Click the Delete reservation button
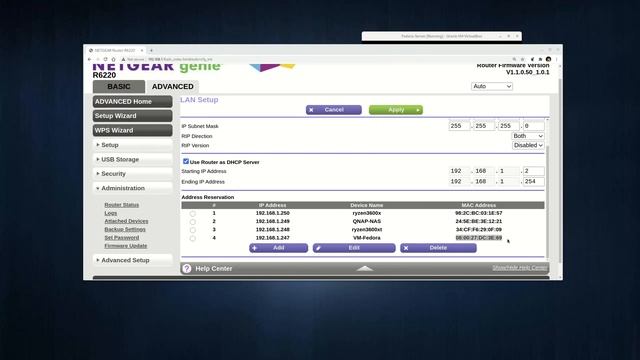The width and height of the screenshot is (640, 360). pyautogui.click(x=438, y=248)
